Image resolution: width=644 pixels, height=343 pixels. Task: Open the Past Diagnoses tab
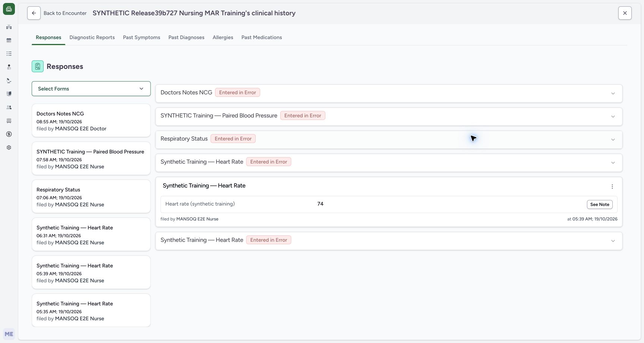tap(186, 38)
